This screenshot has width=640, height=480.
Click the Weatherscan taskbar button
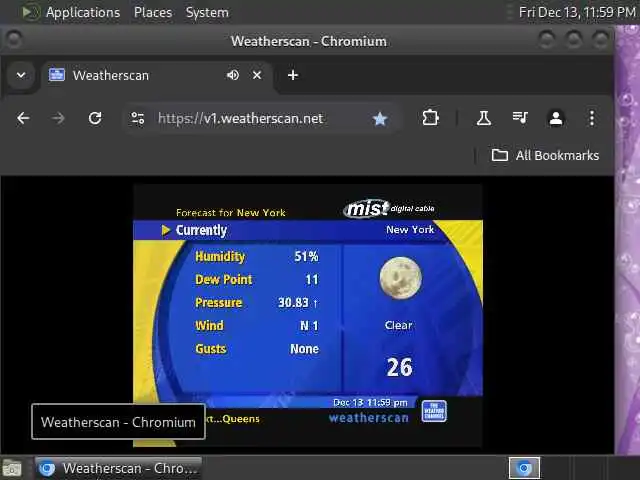pyautogui.click(x=119, y=468)
